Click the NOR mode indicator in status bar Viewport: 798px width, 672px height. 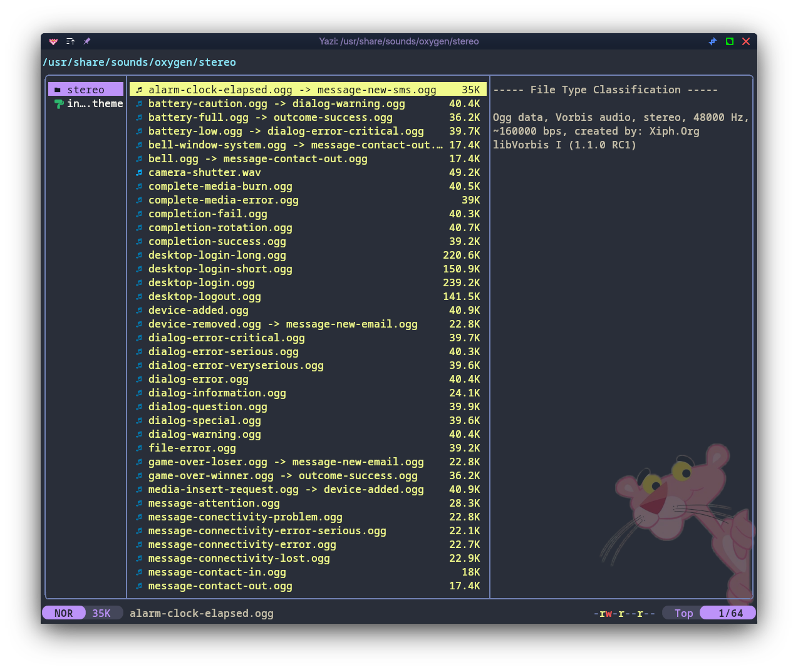63,613
